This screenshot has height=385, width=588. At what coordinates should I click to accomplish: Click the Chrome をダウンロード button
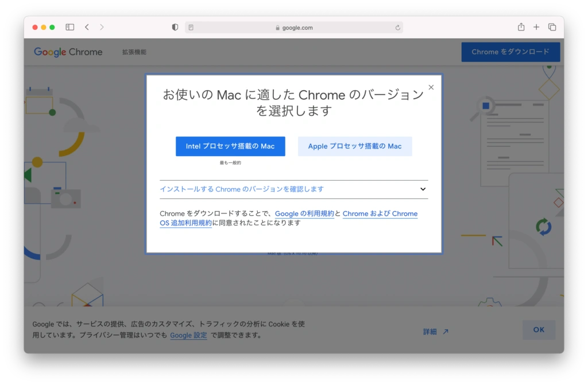(510, 52)
